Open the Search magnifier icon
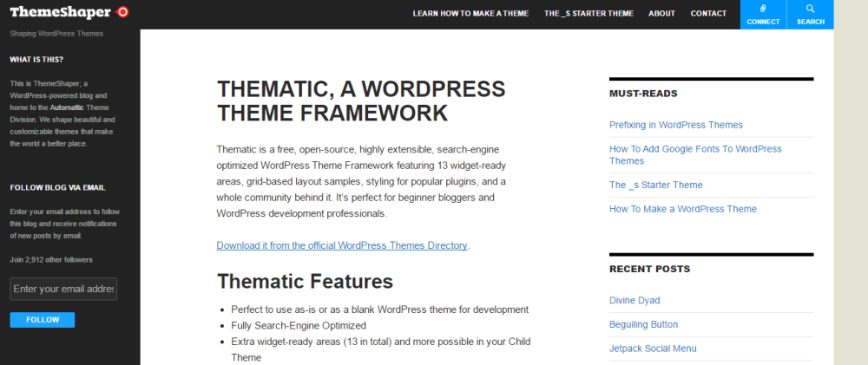 pos(811,9)
